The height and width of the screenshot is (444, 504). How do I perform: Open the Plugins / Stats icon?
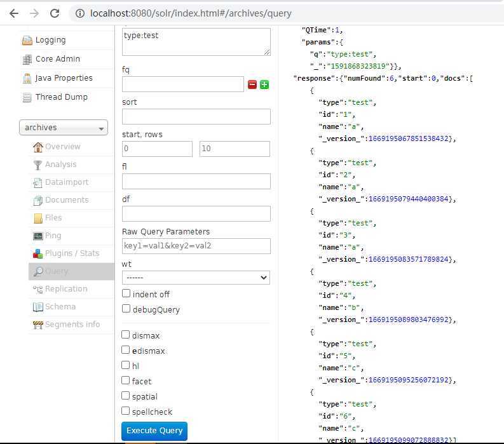pyautogui.click(x=38, y=253)
